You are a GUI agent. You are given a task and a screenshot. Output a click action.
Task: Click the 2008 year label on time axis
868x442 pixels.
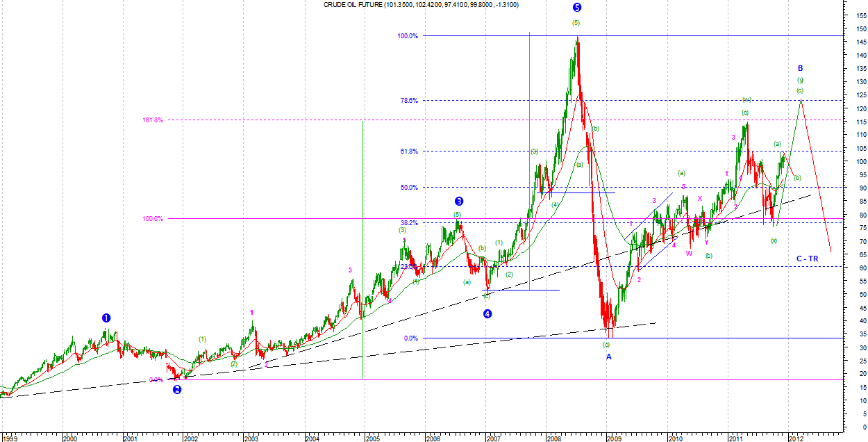click(555, 439)
